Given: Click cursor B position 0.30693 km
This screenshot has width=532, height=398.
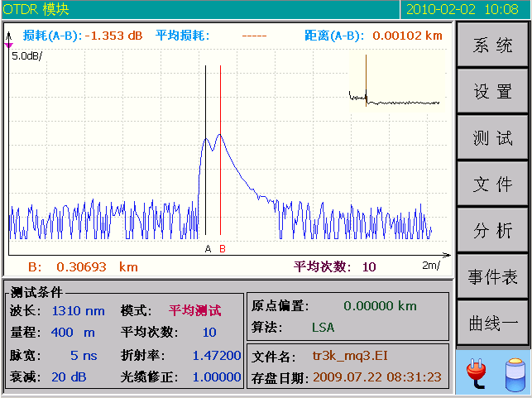Looking at the screenshot, I should (97, 267).
